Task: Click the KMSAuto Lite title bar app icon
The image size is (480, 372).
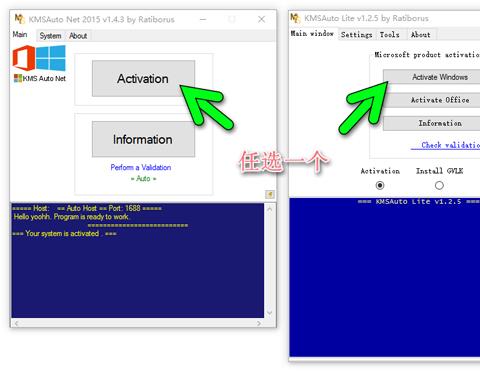Action: click(x=295, y=18)
